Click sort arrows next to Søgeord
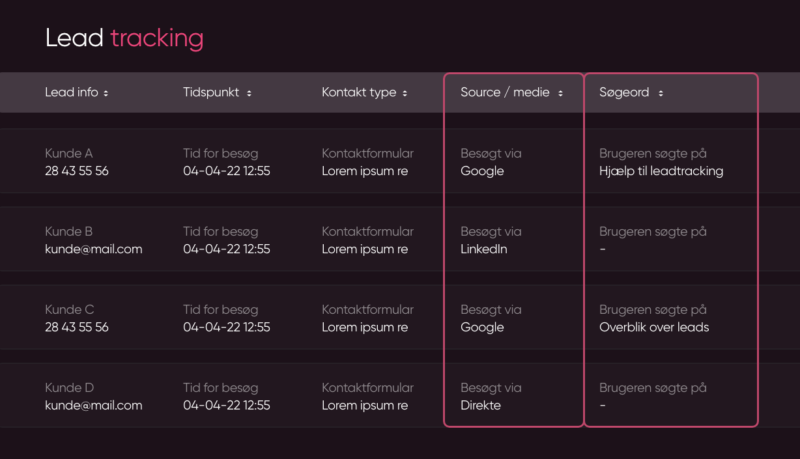 click(x=661, y=93)
